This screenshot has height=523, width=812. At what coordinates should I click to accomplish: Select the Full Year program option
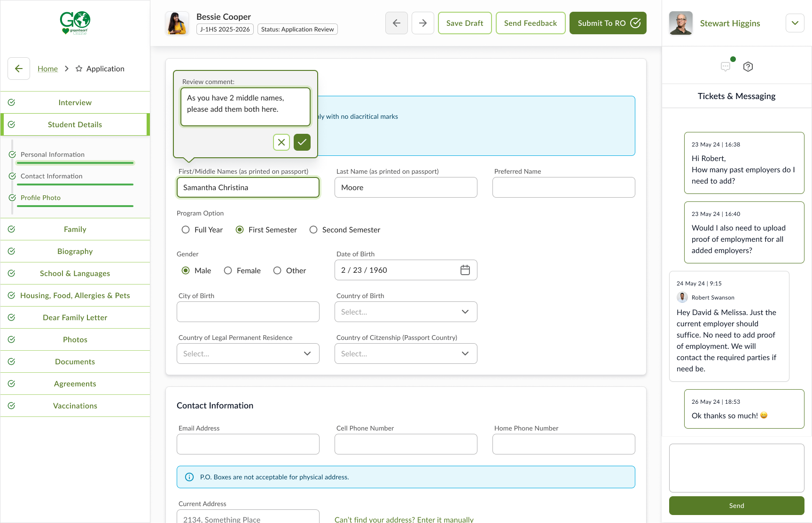point(186,230)
